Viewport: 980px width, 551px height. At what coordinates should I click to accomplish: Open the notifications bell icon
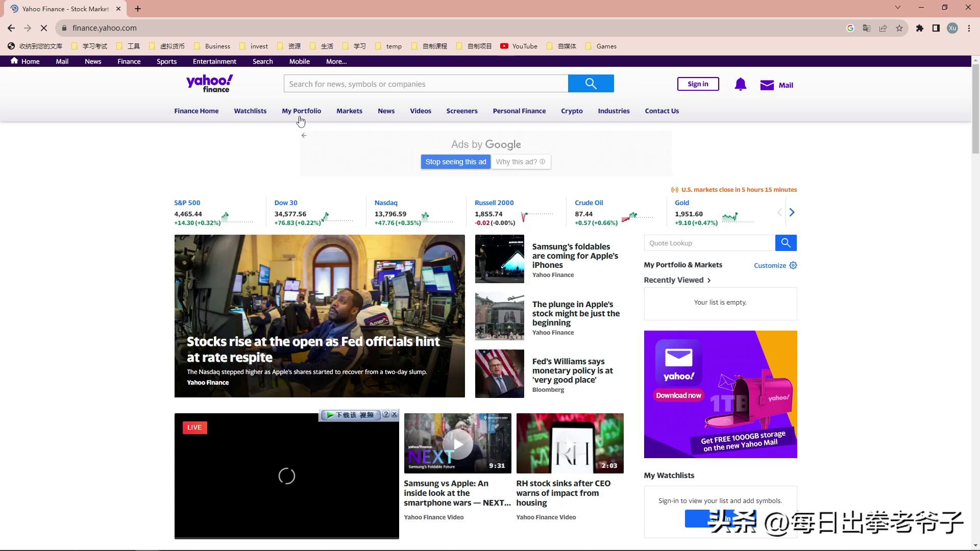coord(740,85)
